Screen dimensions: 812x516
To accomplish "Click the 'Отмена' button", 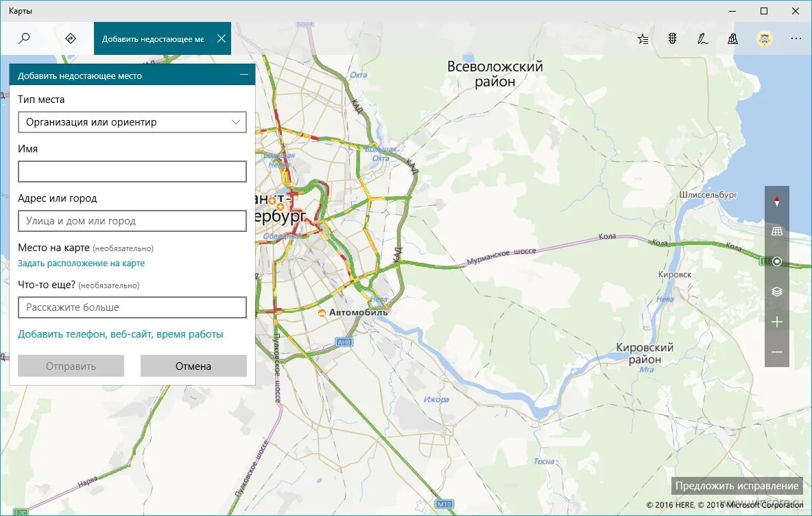I will [193, 366].
